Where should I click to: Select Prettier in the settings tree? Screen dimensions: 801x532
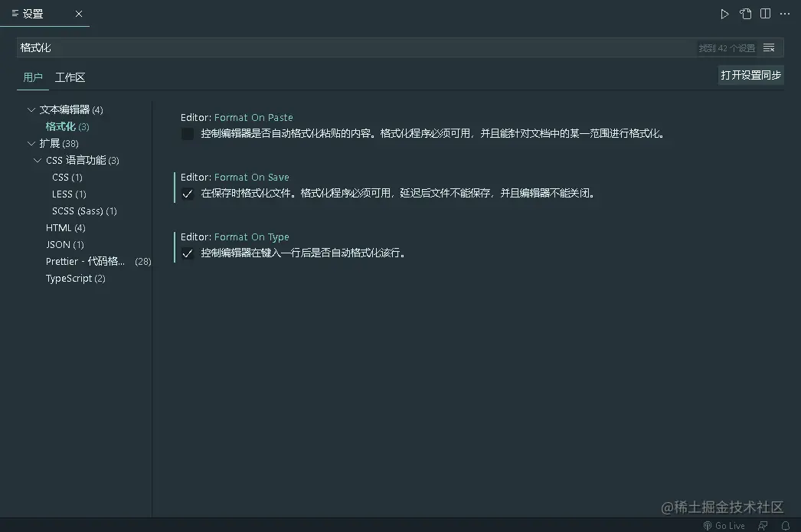click(x=85, y=261)
